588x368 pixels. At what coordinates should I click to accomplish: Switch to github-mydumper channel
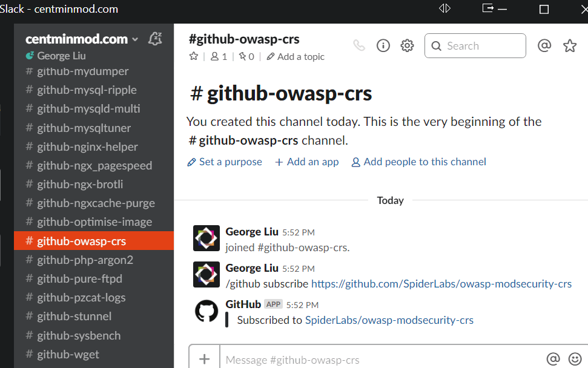(x=94, y=71)
